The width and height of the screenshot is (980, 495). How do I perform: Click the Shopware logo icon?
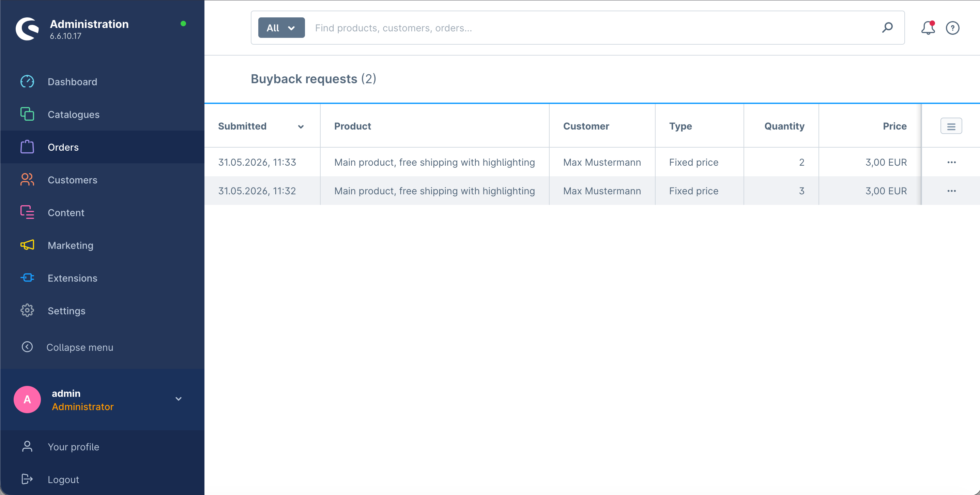click(x=27, y=29)
